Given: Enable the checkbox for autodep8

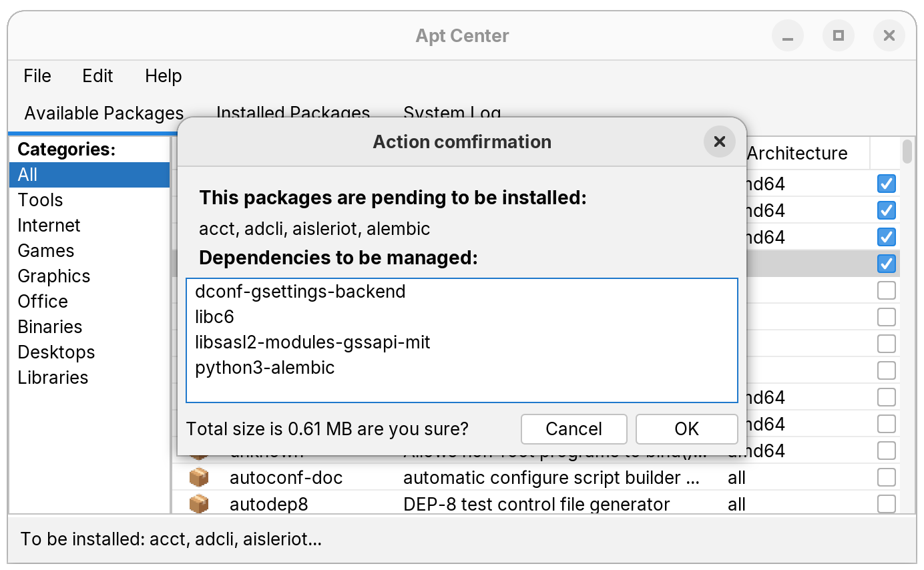Looking at the screenshot, I should (886, 504).
